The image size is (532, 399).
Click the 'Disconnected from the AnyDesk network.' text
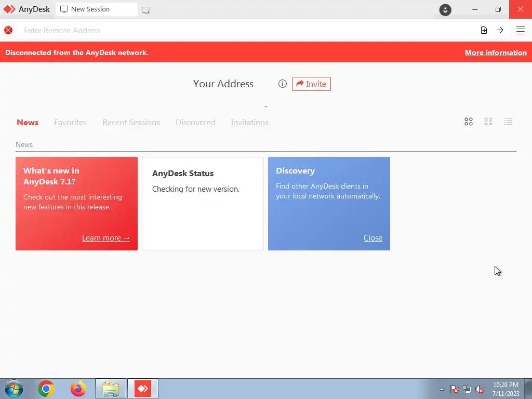(x=77, y=52)
